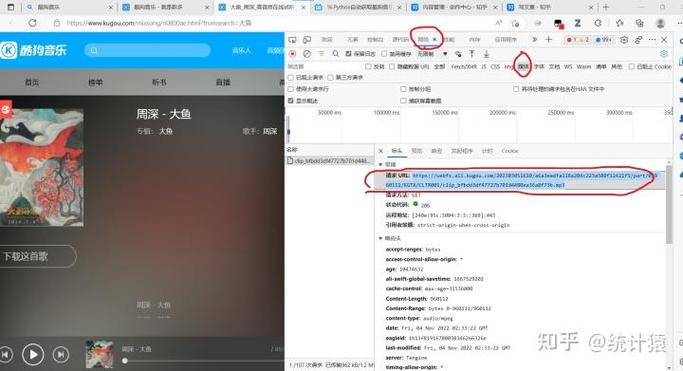Click the 周深 singer link
This screenshot has height=371, width=683.
click(270, 132)
